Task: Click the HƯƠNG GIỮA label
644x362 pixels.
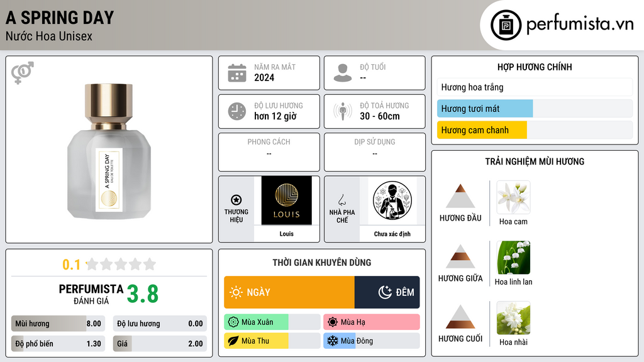Action: [x=460, y=278]
